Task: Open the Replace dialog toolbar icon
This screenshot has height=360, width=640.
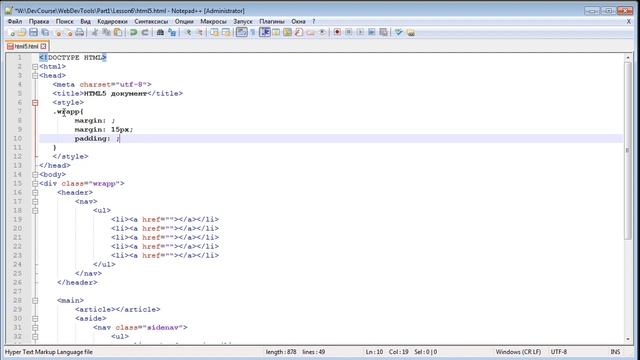Action: point(172,32)
